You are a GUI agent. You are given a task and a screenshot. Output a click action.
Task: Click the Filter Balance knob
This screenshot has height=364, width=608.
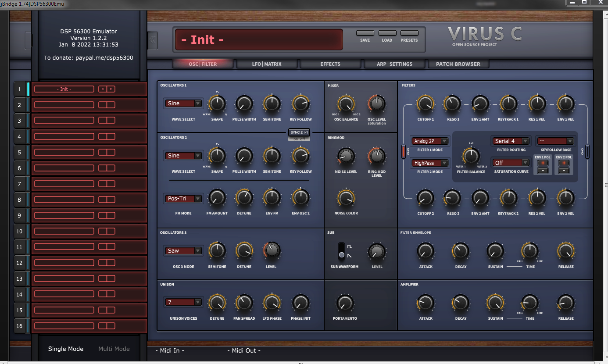[471, 156]
